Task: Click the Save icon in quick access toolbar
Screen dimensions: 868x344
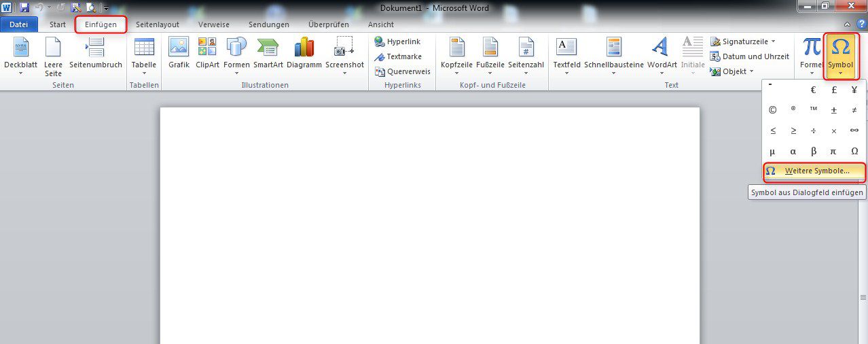Action: pyautogui.click(x=24, y=7)
